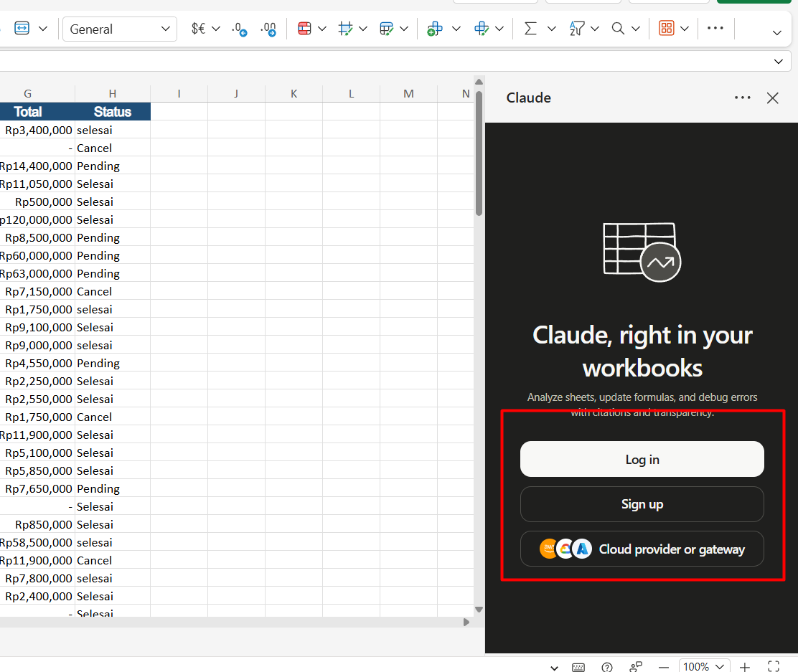798x672 pixels.
Task: Click the Increase Decimal icon
Action: click(268, 29)
